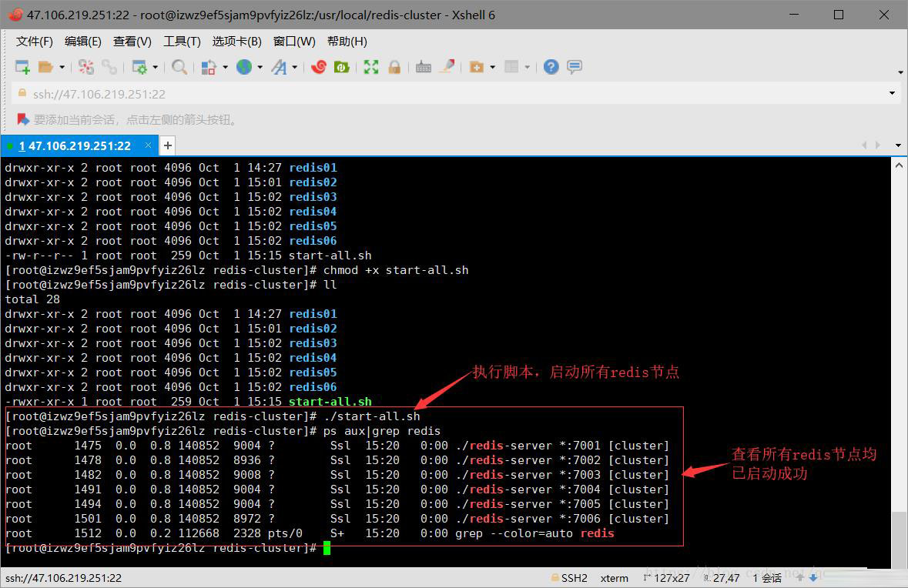Click the globe encoding icon

(x=244, y=67)
